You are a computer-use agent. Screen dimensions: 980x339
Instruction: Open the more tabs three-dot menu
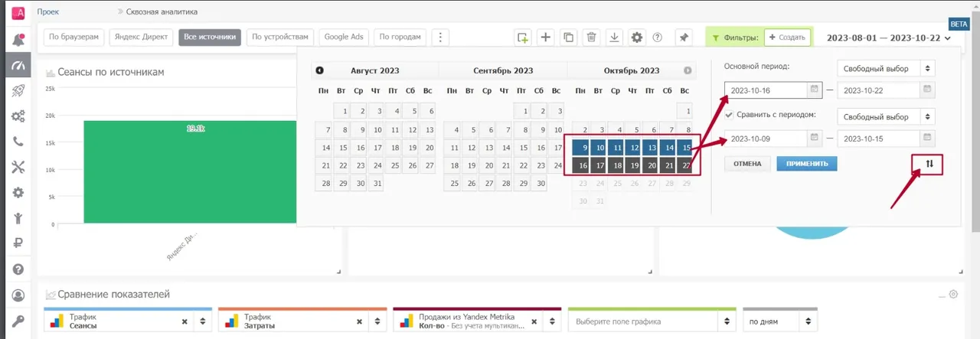pyautogui.click(x=440, y=37)
